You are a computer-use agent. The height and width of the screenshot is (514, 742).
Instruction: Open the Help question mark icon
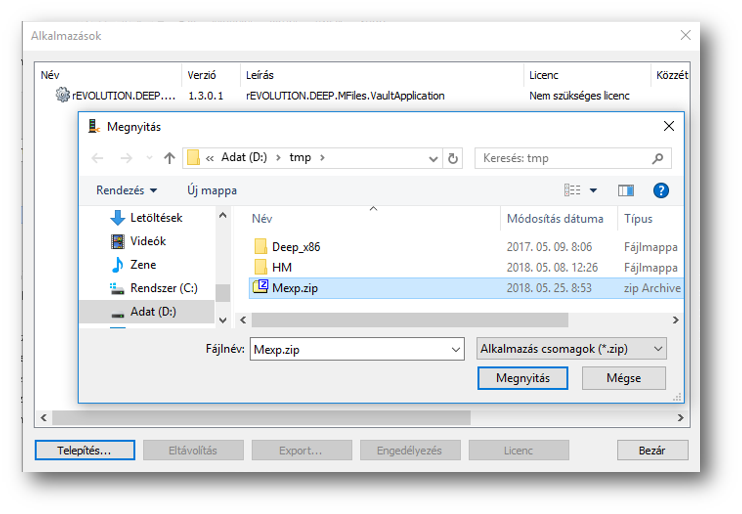(660, 190)
